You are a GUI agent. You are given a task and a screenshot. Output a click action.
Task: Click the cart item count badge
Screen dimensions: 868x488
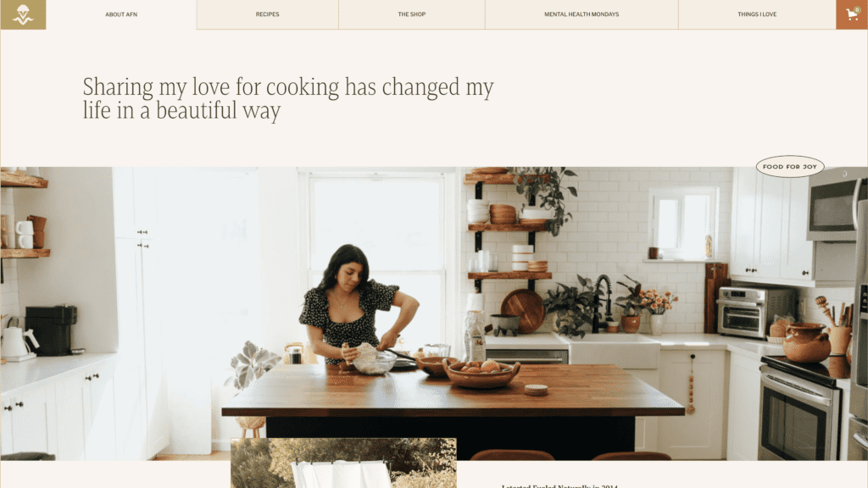click(x=858, y=9)
